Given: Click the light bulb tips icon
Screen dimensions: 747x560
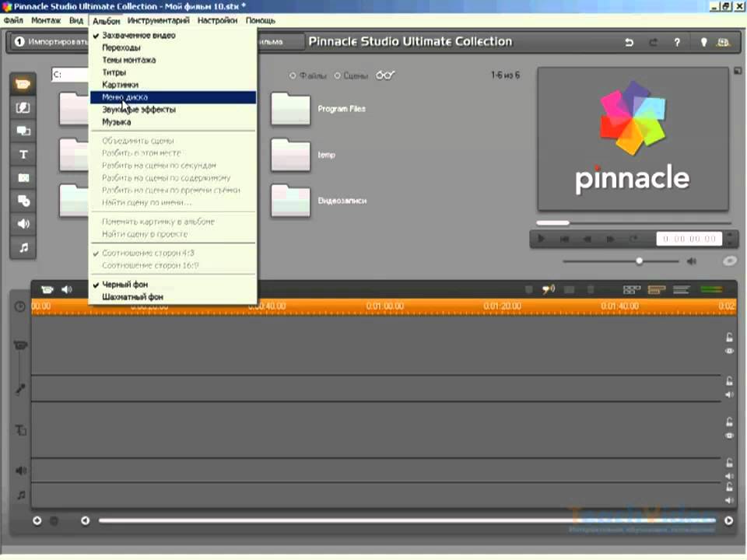Looking at the screenshot, I should (703, 42).
